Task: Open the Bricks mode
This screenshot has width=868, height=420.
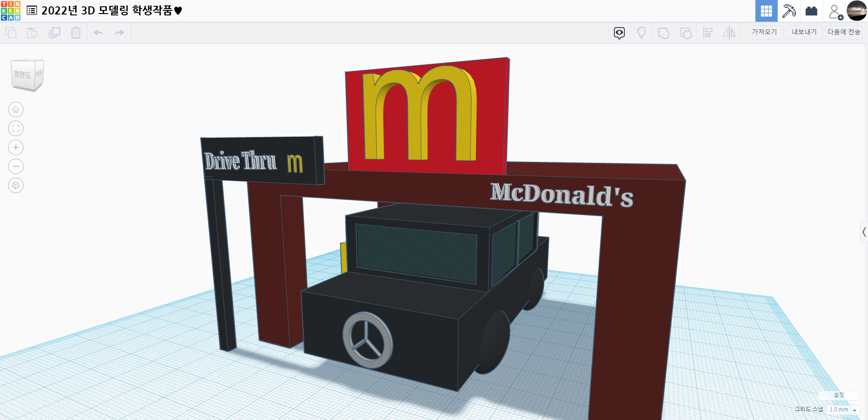Action: click(811, 11)
